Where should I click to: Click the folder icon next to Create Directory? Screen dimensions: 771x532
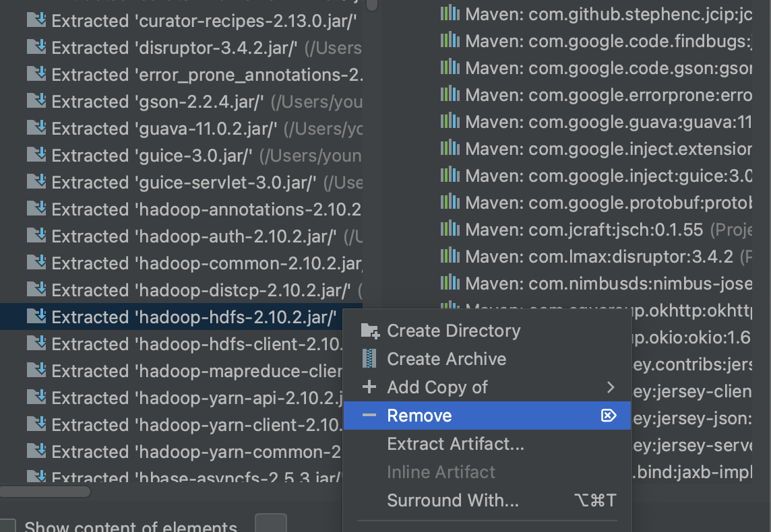tap(369, 331)
